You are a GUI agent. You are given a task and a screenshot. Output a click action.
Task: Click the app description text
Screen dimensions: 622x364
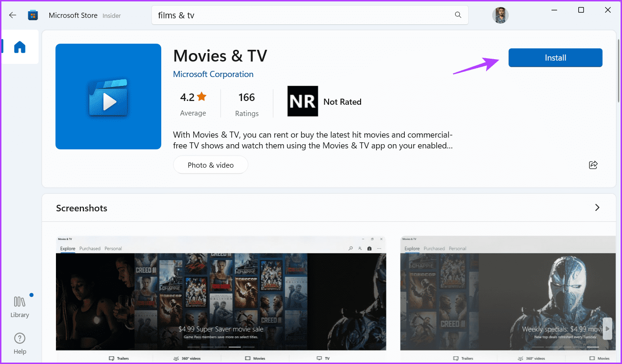click(313, 140)
